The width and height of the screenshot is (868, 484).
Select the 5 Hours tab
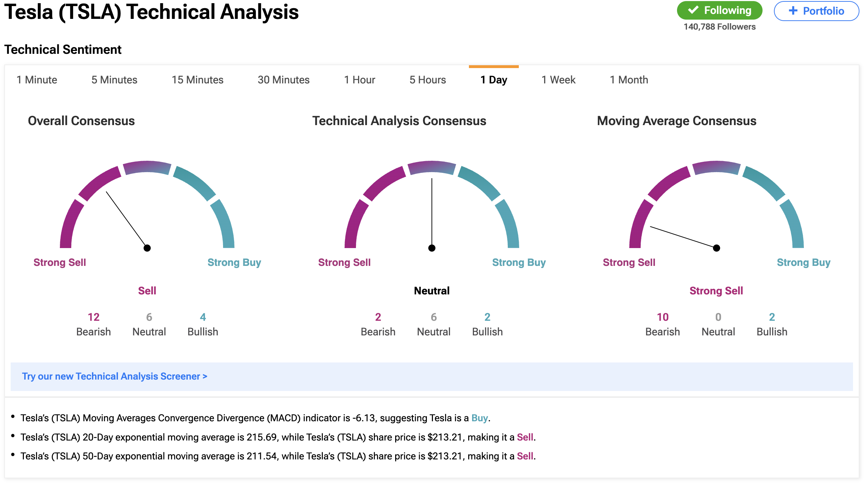coord(428,80)
